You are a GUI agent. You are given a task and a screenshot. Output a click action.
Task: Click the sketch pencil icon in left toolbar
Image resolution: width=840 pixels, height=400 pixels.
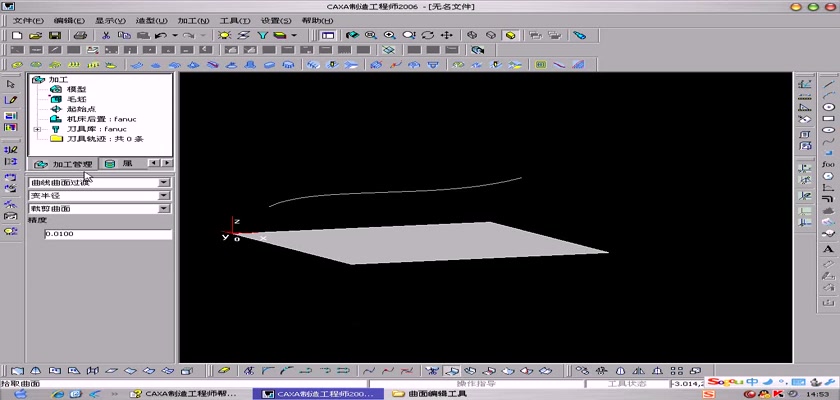pyautogui.click(x=11, y=100)
